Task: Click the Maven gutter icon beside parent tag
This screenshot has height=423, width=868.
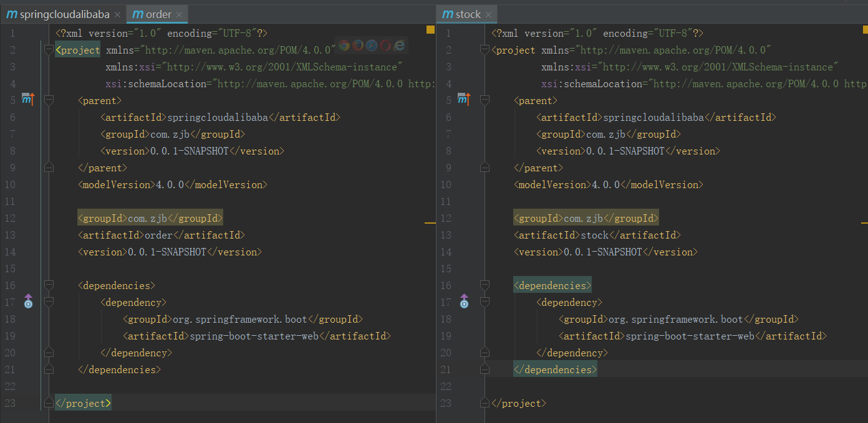Action: pos(28,99)
